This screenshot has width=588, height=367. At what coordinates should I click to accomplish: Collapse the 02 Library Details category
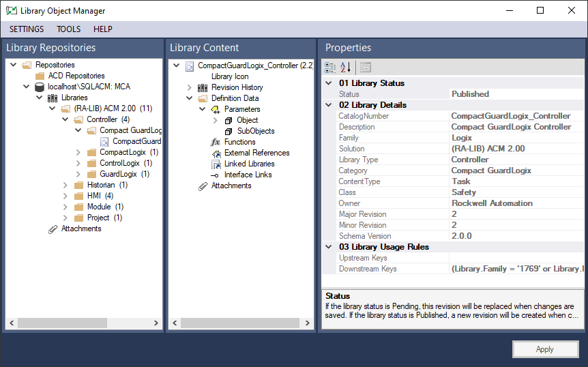coord(329,104)
